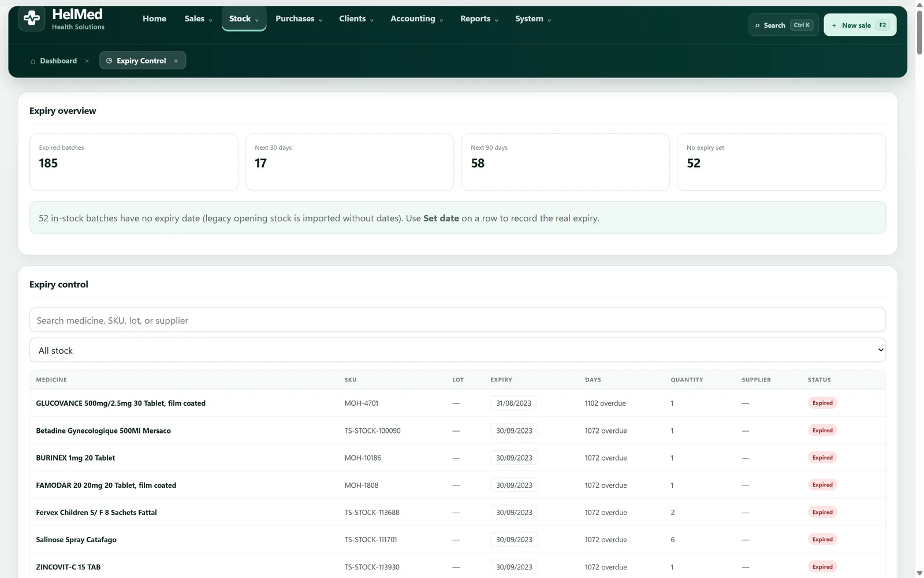Screen dimensions: 924x578
Task: Go to the Home menu item
Action: click(154, 18)
